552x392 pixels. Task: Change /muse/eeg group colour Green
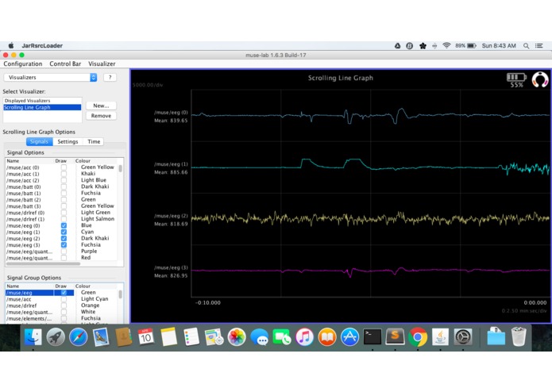(88, 292)
